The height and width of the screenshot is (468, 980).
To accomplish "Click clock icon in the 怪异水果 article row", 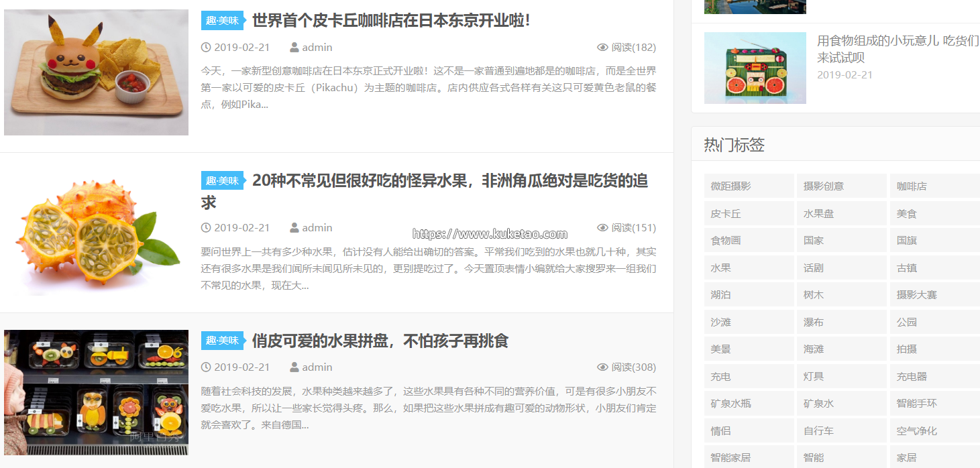I will coord(206,228).
